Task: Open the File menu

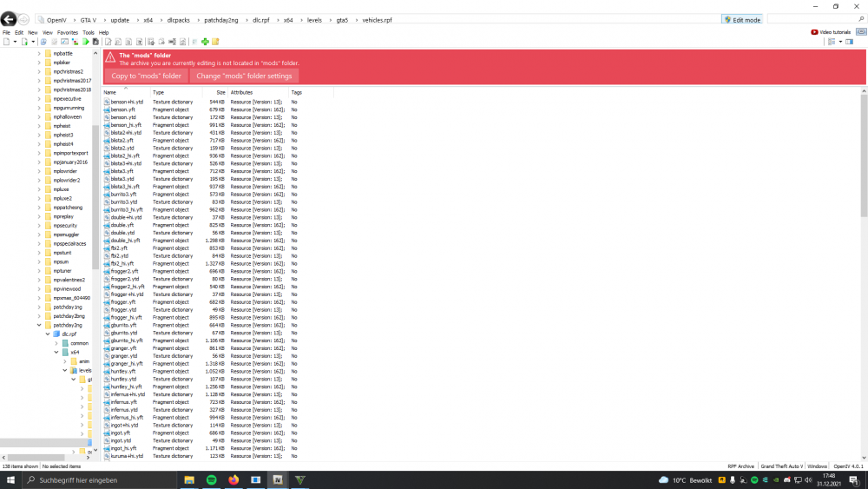Action: pyautogui.click(x=7, y=33)
